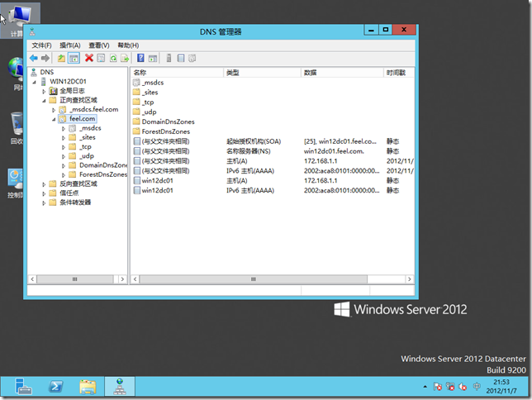This screenshot has width=532, height=400.
Task: Open Server Manager from the taskbar
Action: [x=23, y=387]
